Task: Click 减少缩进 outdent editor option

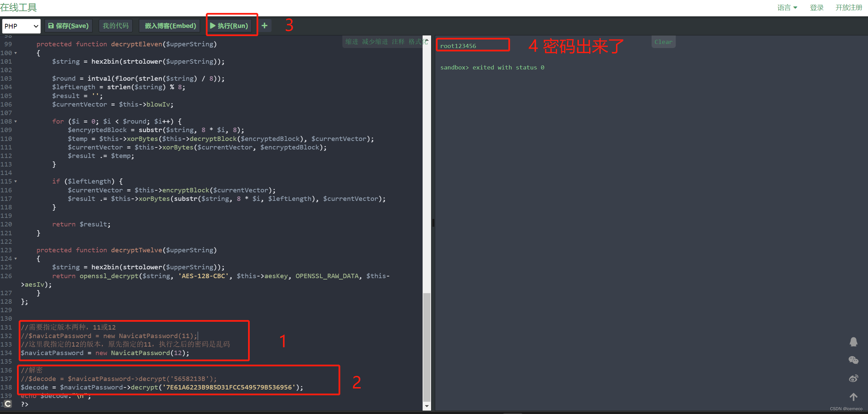Action: click(x=375, y=42)
